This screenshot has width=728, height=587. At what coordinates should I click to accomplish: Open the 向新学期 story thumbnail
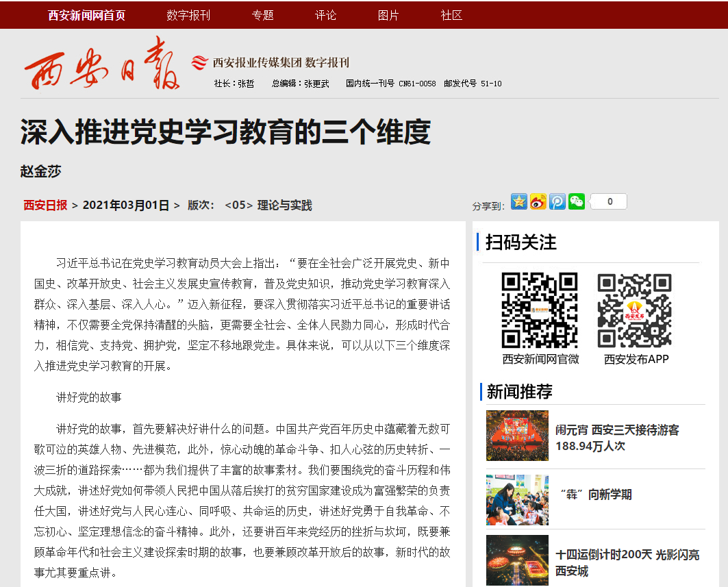(x=517, y=499)
